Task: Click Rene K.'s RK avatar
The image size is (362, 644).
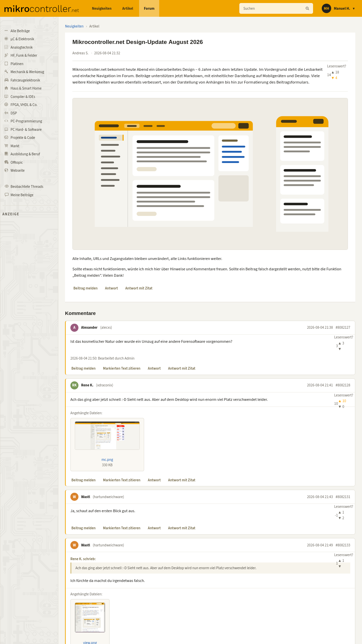Action: 74,385
